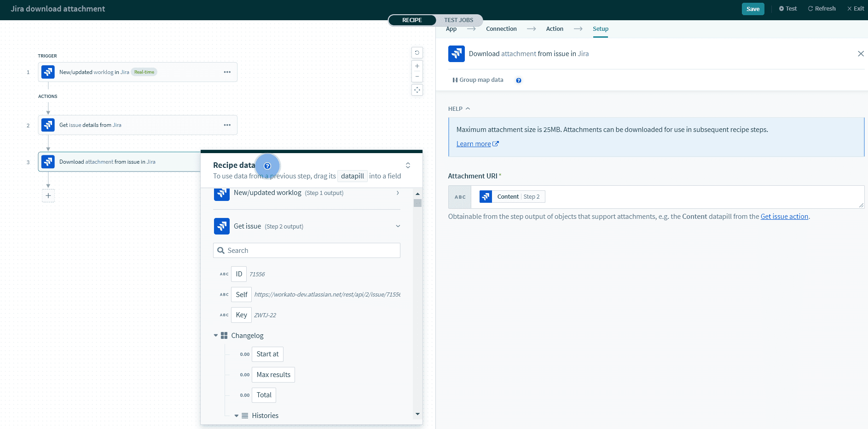Go to the Connection setup tab
The height and width of the screenshot is (429, 868).
[x=501, y=29]
